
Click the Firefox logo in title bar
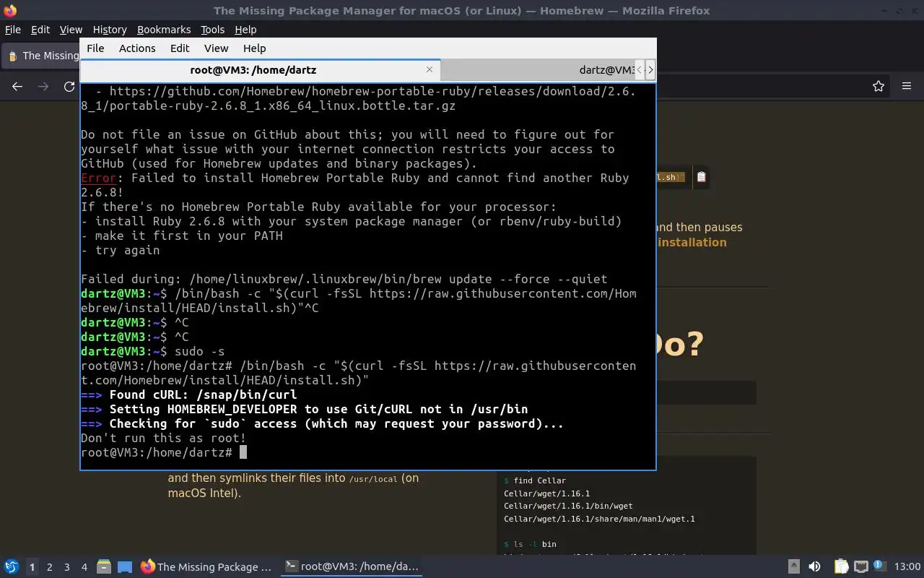pyautogui.click(x=9, y=10)
